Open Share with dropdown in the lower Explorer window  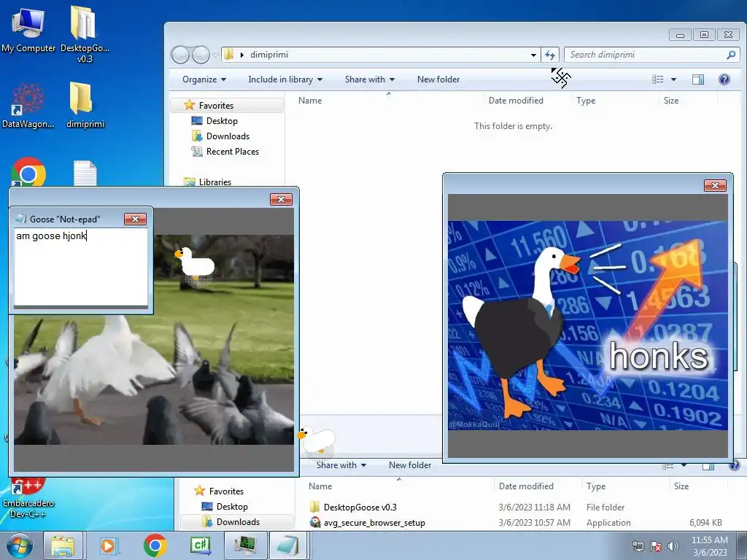[x=341, y=465]
